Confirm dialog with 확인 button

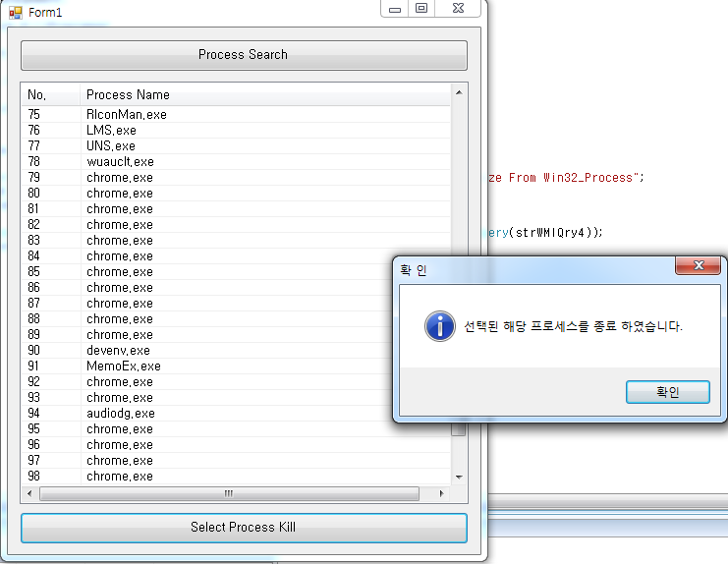click(668, 392)
